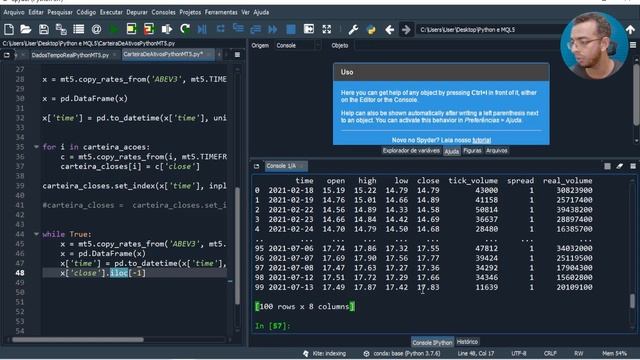Image resolution: width=640 pixels, height=360 pixels.
Task: Open the editor tab browser icon
Action: click(x=7, y=55)
